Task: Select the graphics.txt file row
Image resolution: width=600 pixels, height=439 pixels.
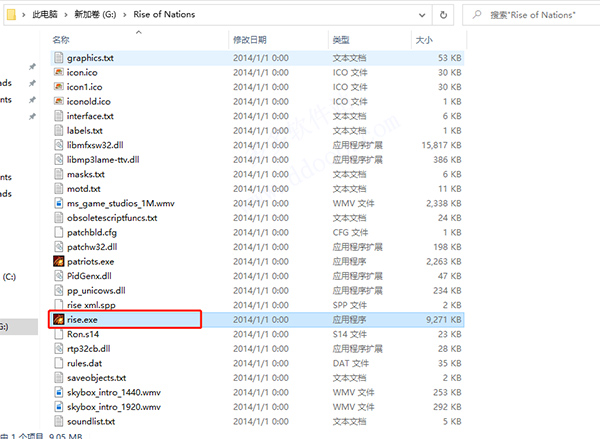Action: pyautogui.click(x=257, y=58)
